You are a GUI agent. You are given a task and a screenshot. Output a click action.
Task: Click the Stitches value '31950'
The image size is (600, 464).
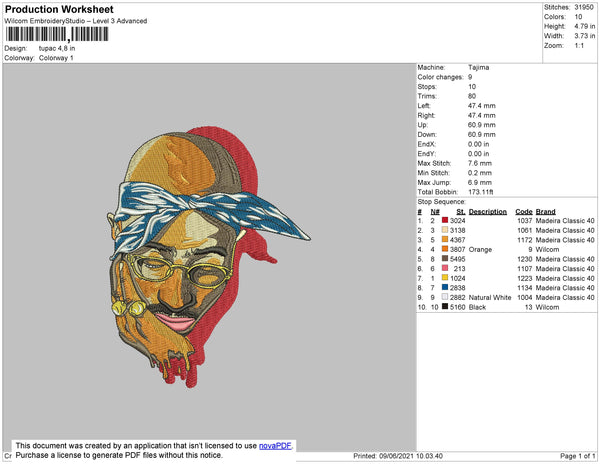click(x=584, y=7)
